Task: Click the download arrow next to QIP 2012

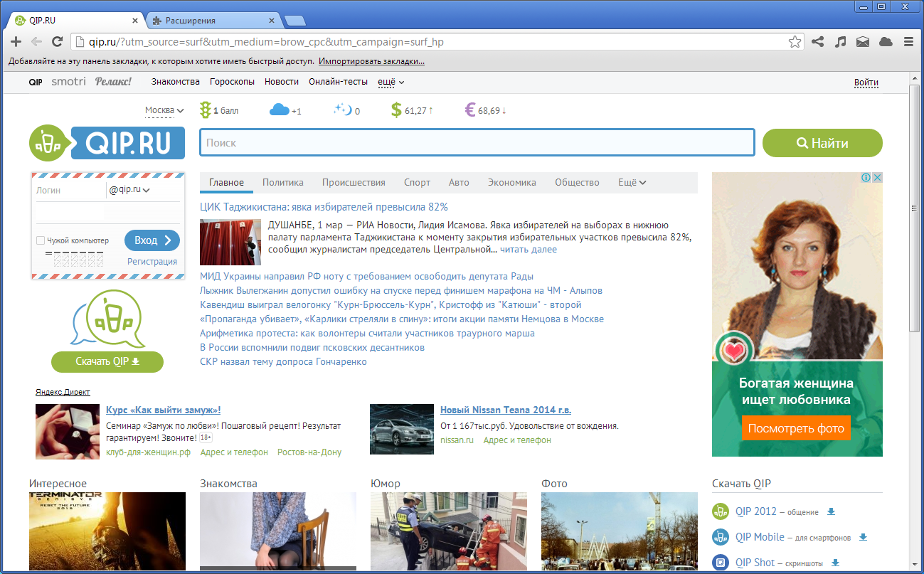Action: (x=831, y=512)
